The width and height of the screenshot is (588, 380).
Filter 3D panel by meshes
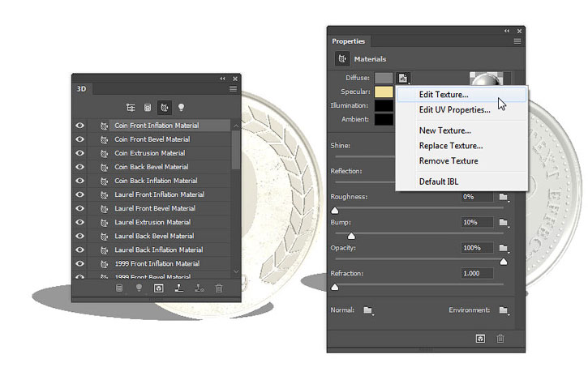coord(148,106)
